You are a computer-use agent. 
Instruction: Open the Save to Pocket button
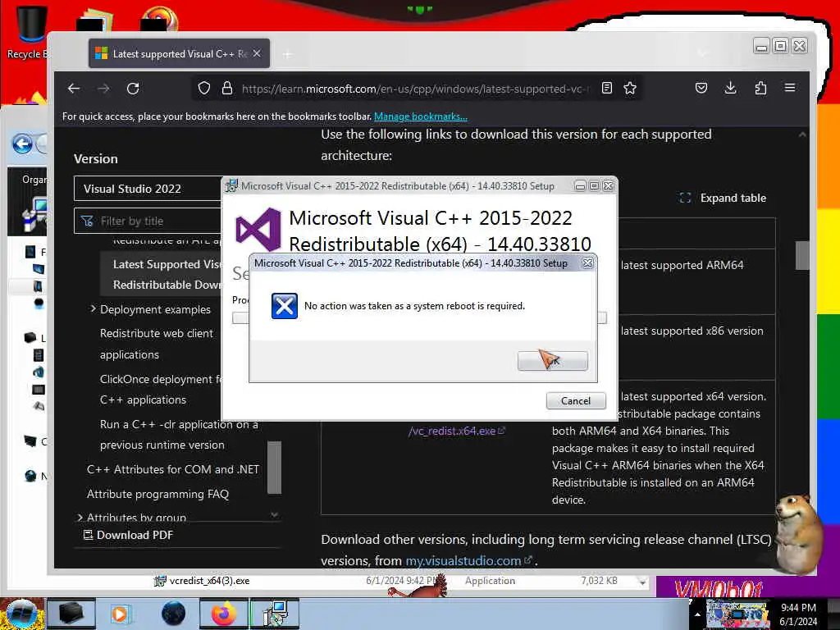click(701, 89)
